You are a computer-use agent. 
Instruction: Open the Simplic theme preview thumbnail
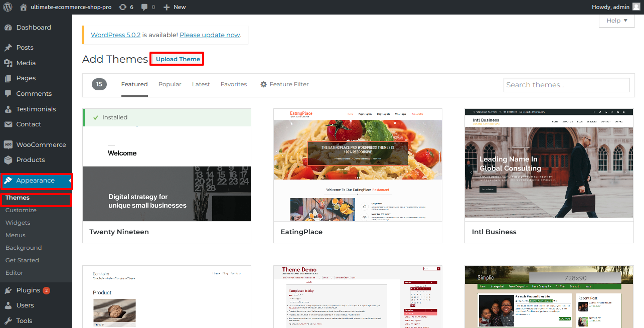(549, 297)
